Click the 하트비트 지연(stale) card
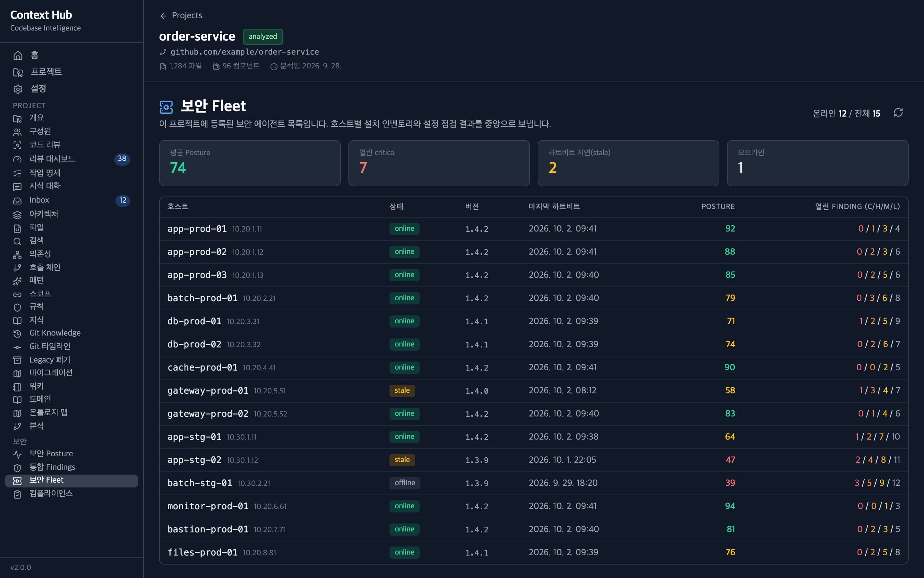924x578 pixels. click(x=628, y=163)
